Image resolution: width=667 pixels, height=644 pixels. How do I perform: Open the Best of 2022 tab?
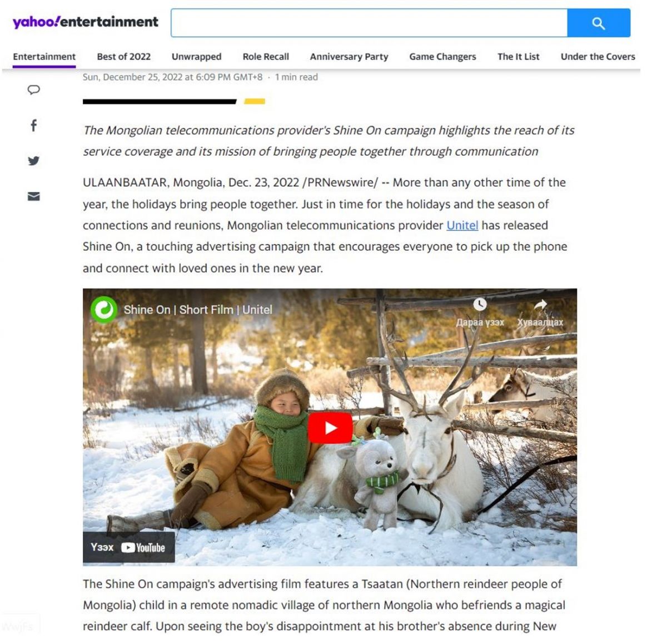point(124,56)
